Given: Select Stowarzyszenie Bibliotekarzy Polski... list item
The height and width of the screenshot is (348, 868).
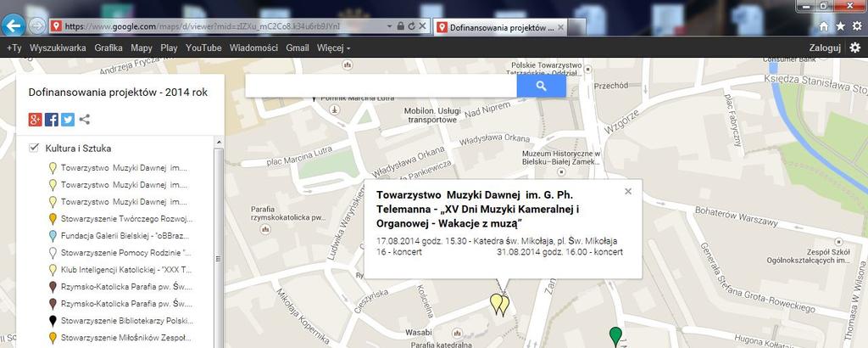Looking at the screenshot, I should coord(127,320).
